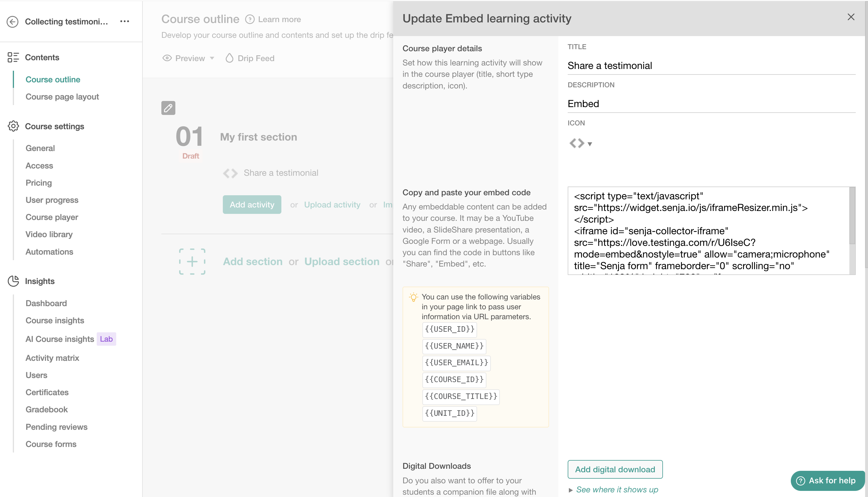Screen dimensions: 868x497
Task: Click the {{USER_NAME}} variable tag
Action: [x=454, y=346]
